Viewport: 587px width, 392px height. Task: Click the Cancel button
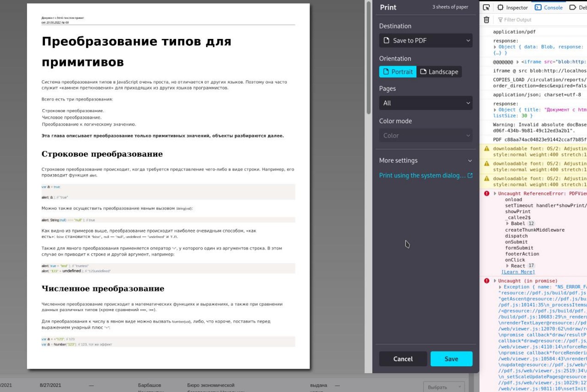[403, 359]
